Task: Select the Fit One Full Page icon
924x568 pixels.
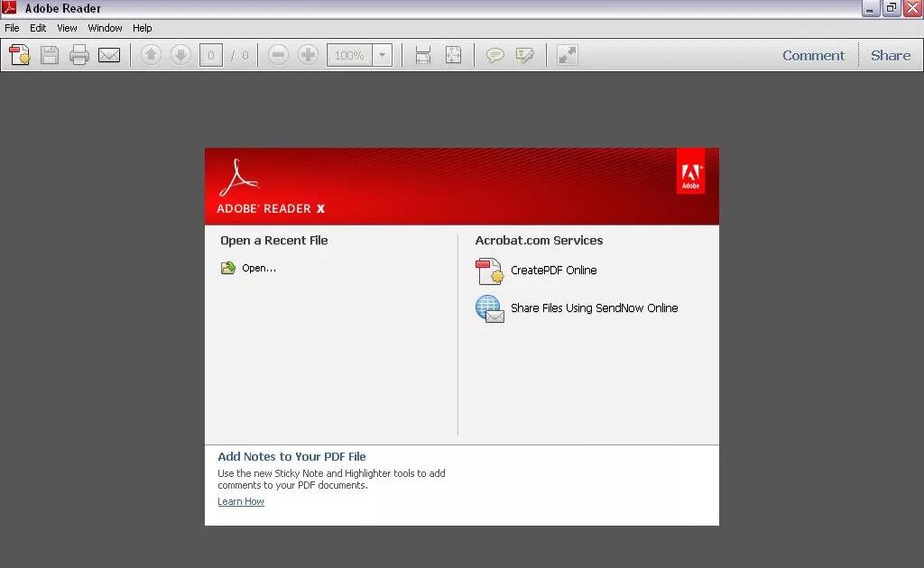Action: [453, 55]
